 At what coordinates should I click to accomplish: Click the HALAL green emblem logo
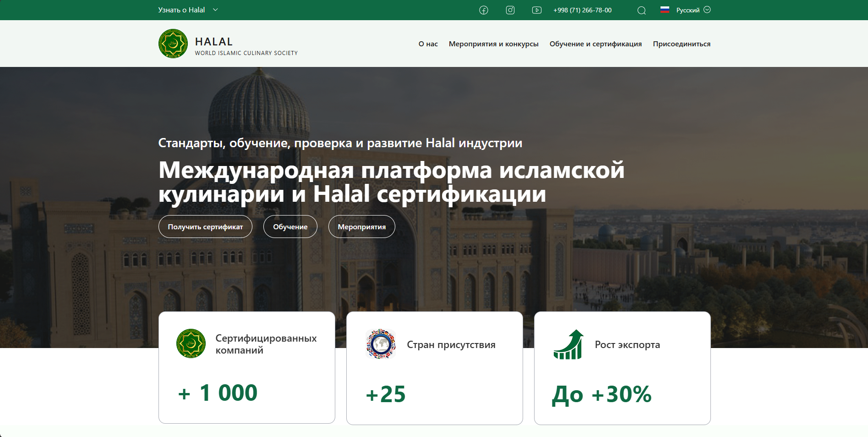pyautogui.click(x=173, y=44)
